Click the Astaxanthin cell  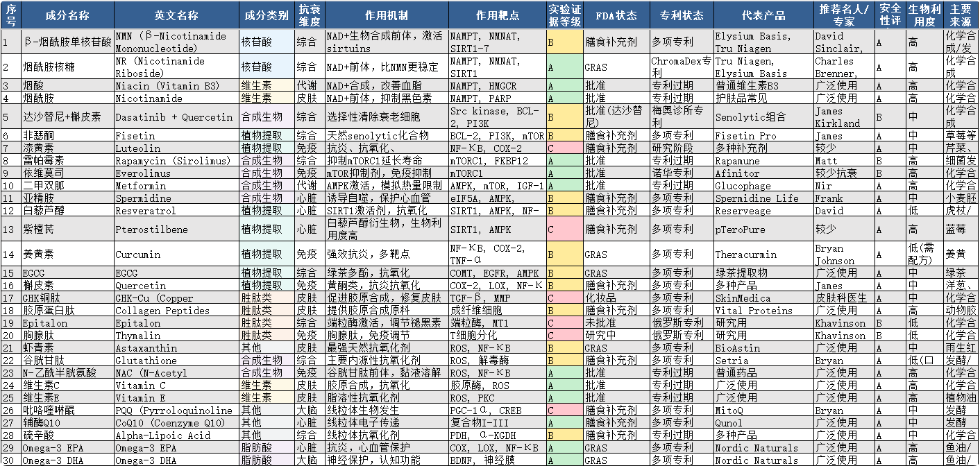tap(176, 347)
